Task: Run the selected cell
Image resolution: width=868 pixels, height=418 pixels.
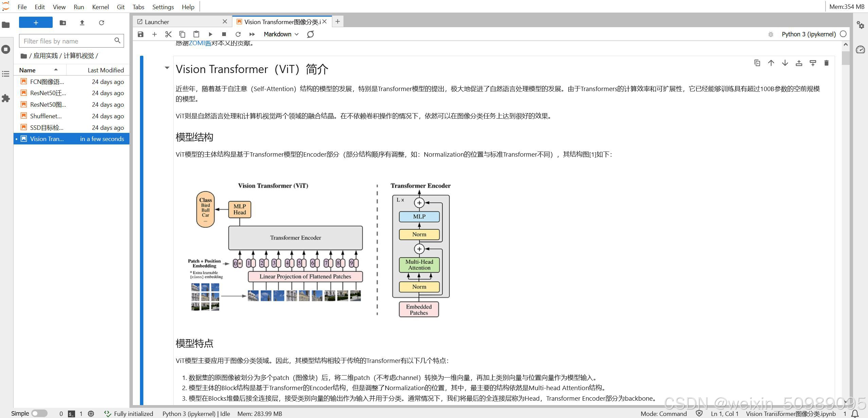Action: click(x=210, y=34)
